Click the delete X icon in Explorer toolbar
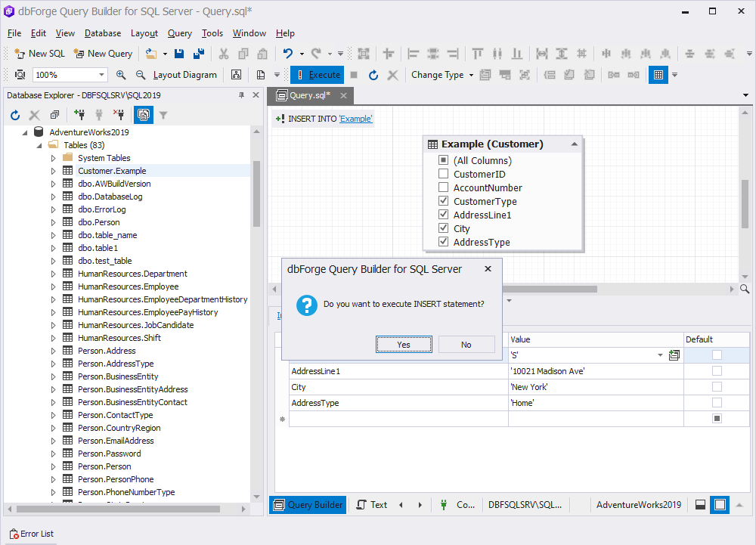756x545 pixels. tap(34, 115)
